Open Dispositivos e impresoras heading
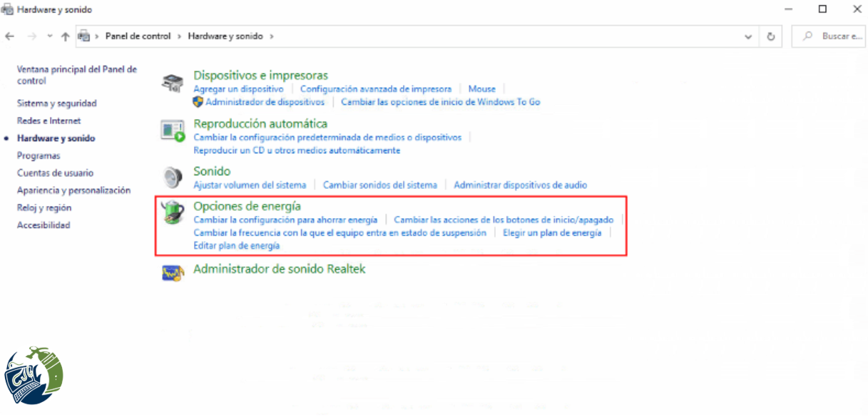The width and height of the screenshot is (868, 417). [260, 75]
